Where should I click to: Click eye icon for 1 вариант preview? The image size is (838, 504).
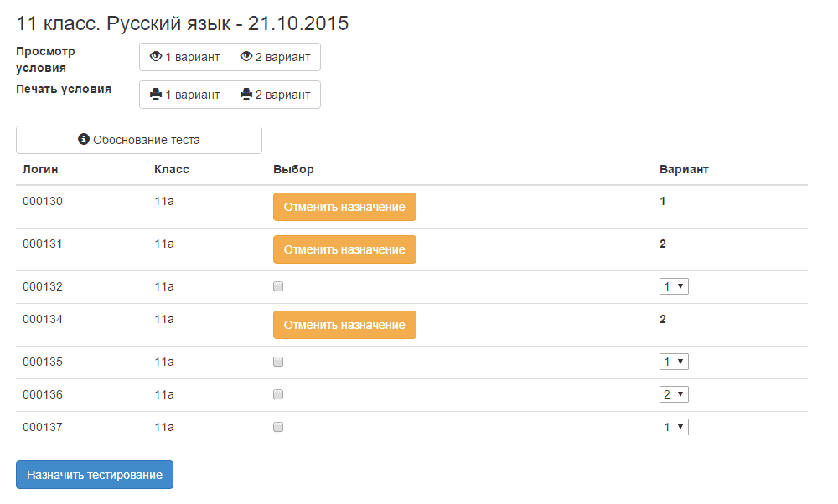click(x=156, y=57)
